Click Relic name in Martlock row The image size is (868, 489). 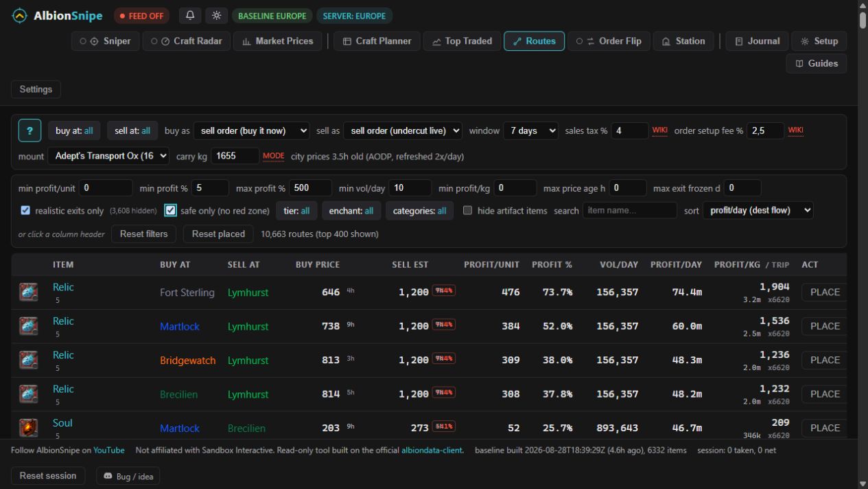click(63, 321)
